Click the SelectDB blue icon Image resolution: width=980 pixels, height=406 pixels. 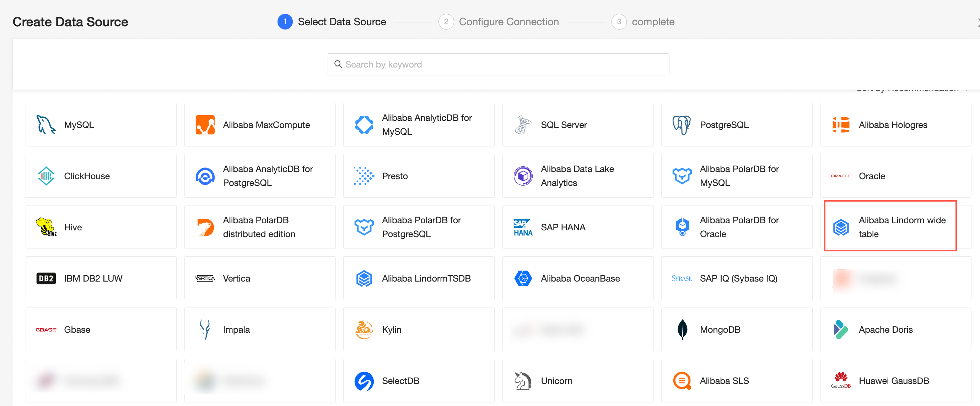(x=364, y=381)
